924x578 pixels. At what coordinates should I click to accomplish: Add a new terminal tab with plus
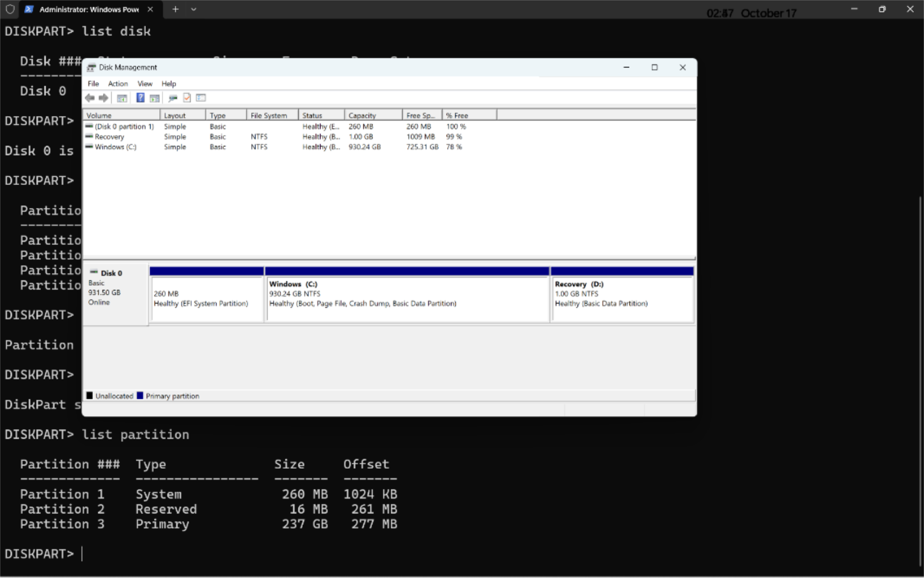pyautogui.click(x=176, y=9)
